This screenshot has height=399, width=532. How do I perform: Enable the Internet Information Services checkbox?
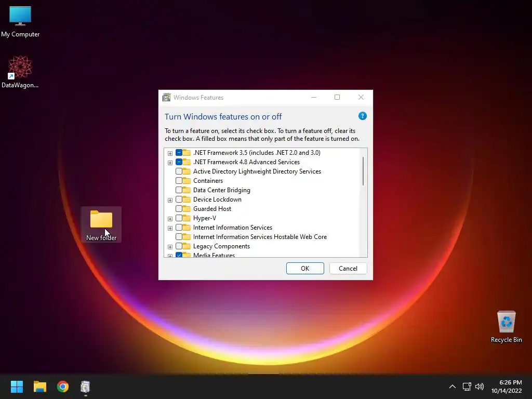(x=179, y=228)
